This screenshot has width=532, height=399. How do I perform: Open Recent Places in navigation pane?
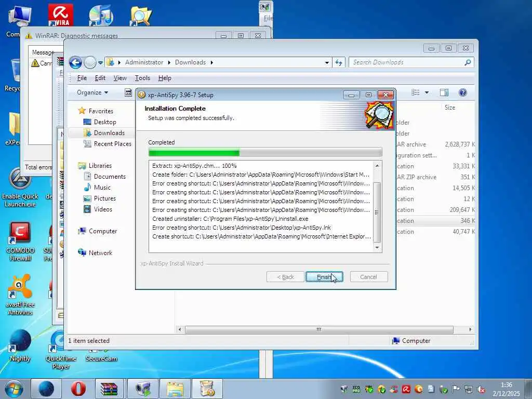pyautogui.click(x=112, y=144)
